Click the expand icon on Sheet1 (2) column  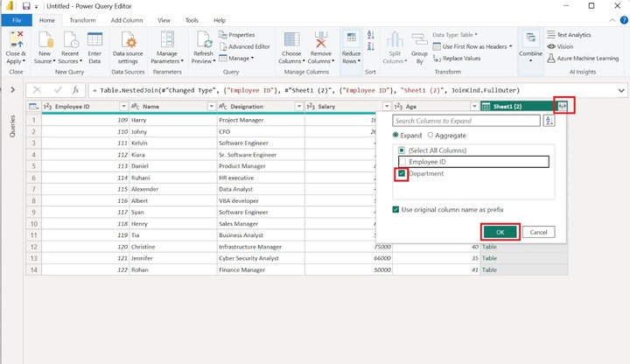click(x=563, y=106)
